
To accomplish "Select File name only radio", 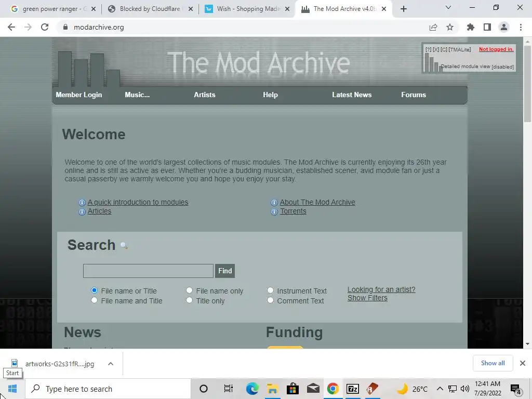I will click(x=189, y=290).
